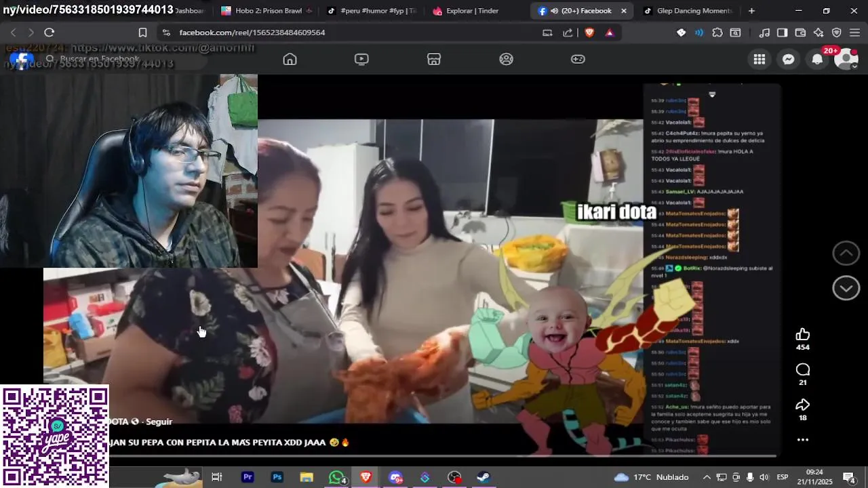Viewport: 868px width, 488px height.
Task: Open the Facebook Groups icon
Action: (506, 59)
